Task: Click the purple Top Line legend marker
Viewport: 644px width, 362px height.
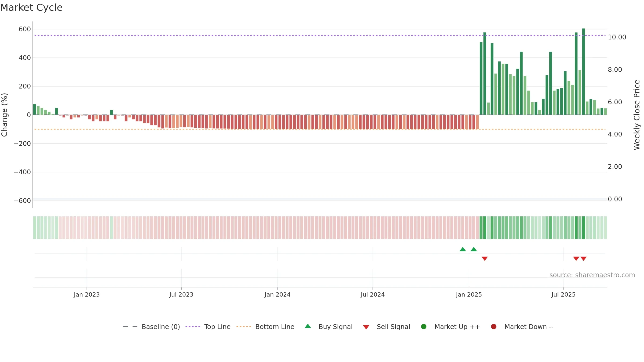Action: pyautogui.click(x=193, y=327)
